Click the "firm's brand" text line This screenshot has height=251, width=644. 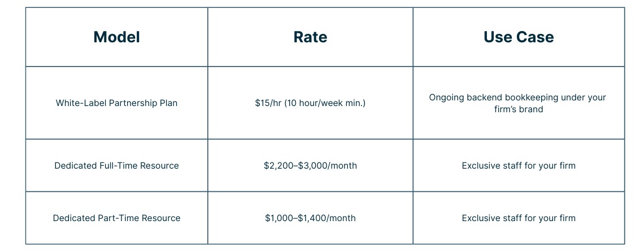(x=518, y=109)
